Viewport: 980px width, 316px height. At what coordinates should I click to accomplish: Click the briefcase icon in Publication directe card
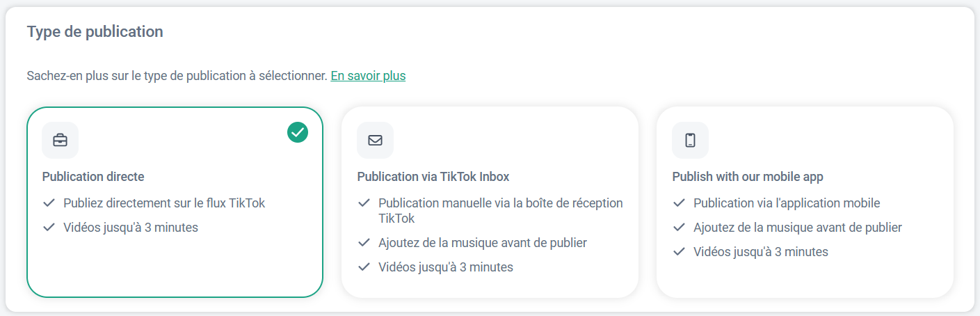click(x=60, y=140)
